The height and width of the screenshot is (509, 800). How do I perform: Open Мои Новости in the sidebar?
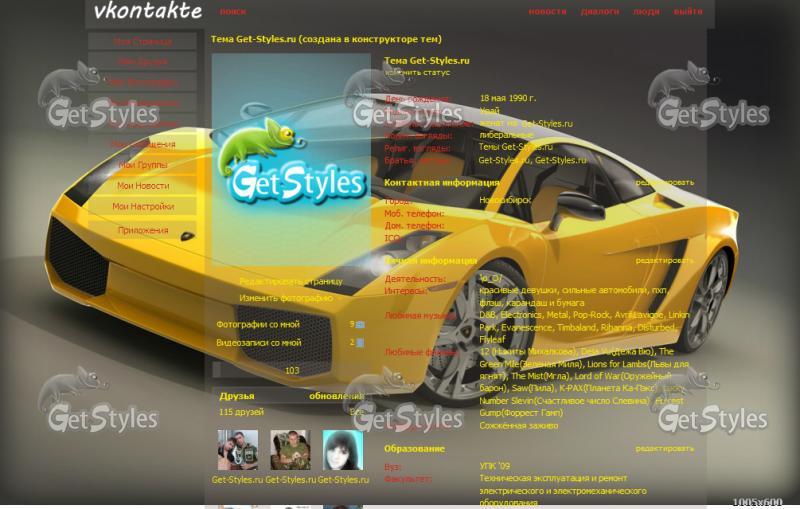[x=143, y=186]
